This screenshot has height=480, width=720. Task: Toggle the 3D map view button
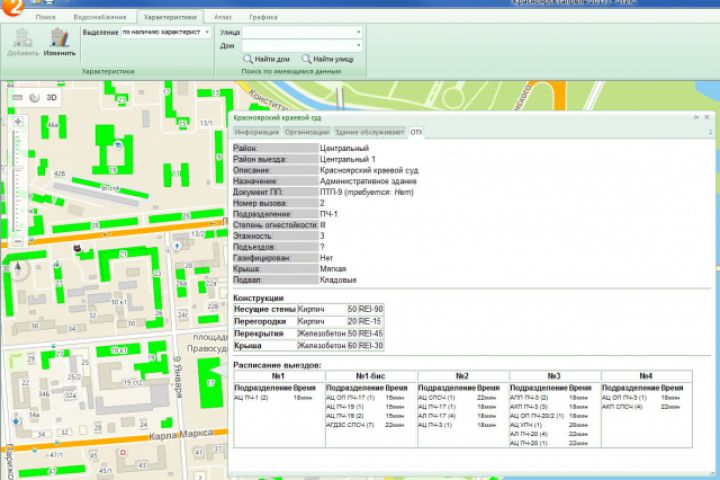click(x=51, y=98)
